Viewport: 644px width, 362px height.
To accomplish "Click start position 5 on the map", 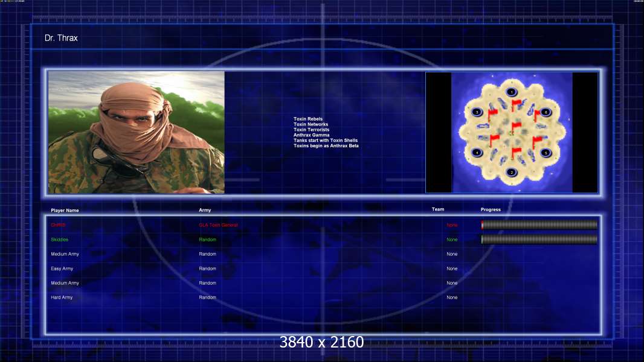I will pyautogui.click(x=546, y=153).
